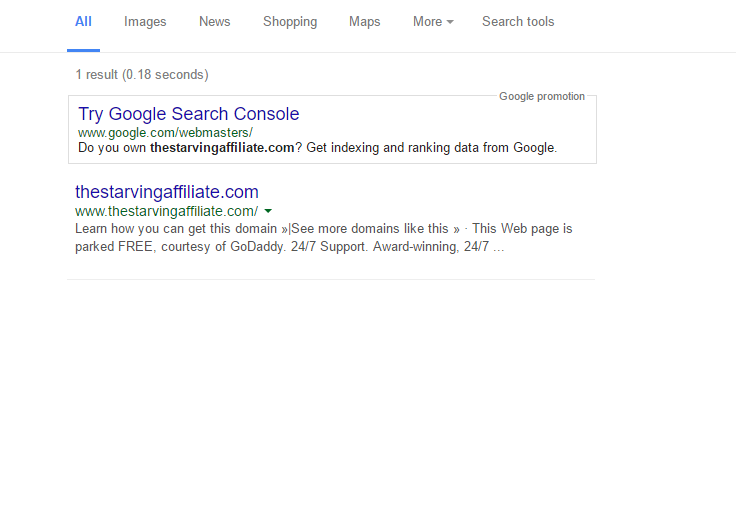Open the Shopping results tab
The image size is (736, 521).
(x=290, y=22)
